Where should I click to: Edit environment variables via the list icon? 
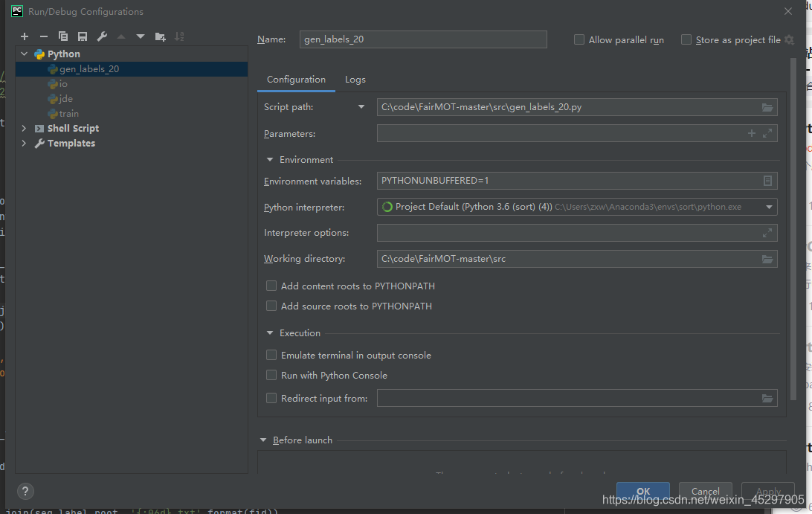(x=767, y=181)
